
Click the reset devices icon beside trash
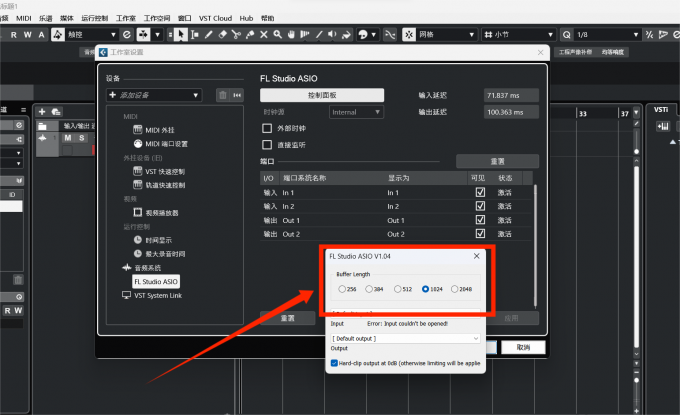237,95
